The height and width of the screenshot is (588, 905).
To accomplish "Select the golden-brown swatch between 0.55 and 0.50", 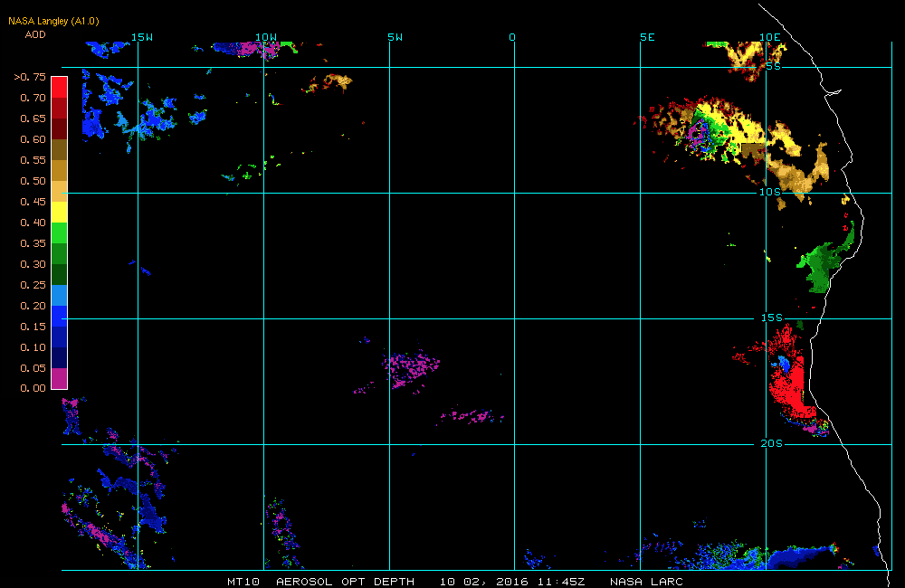I will [x=60, y=170].
